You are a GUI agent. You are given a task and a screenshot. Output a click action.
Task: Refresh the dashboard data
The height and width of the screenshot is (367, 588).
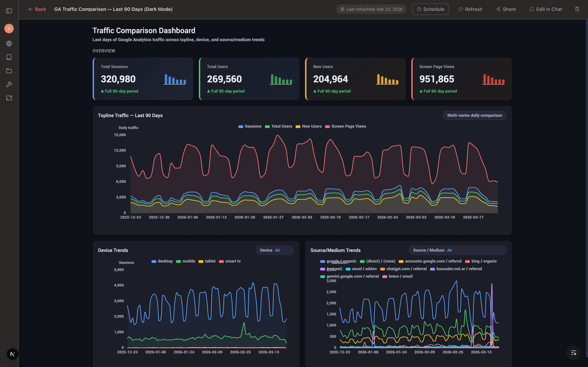click(x=470, y=9)
